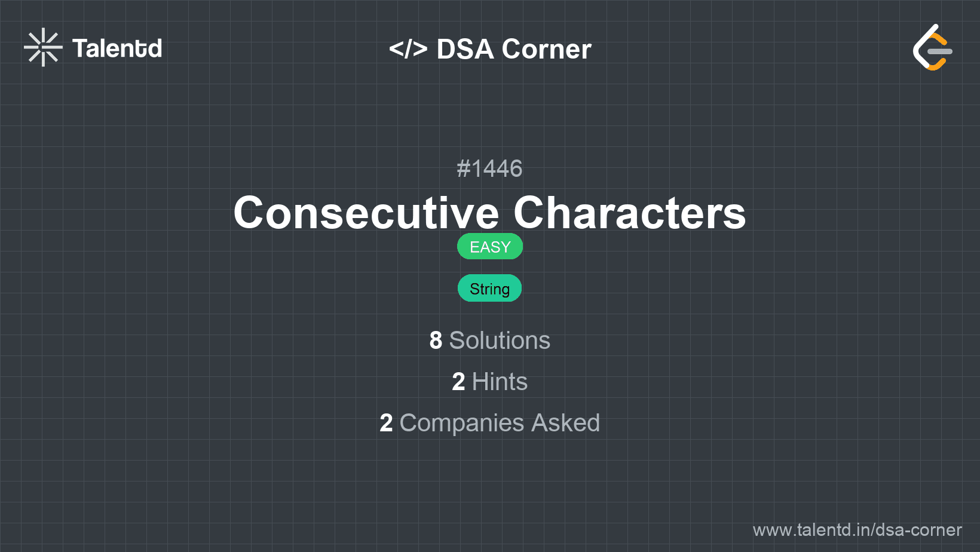Click the word Asked

(x=565, y=423)
